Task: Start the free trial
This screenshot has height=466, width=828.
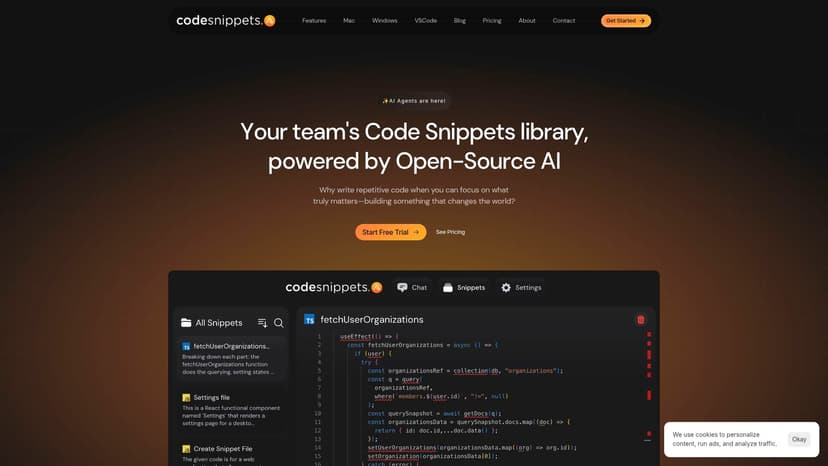Action: click(x=390, y=232)
